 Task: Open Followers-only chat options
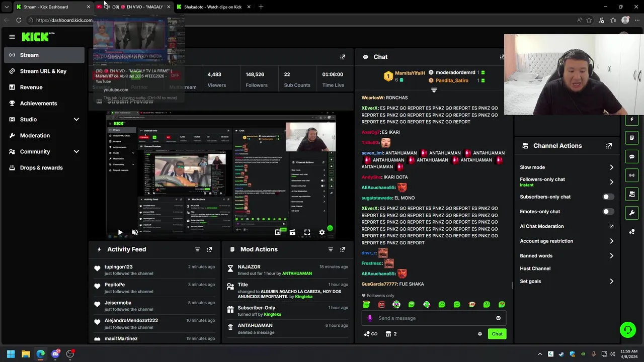point(567,182)
